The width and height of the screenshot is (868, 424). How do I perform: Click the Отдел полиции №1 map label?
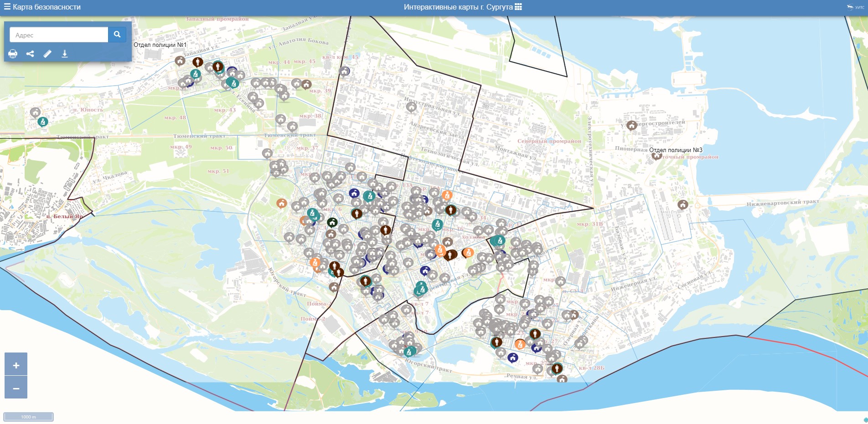(160, 45)
